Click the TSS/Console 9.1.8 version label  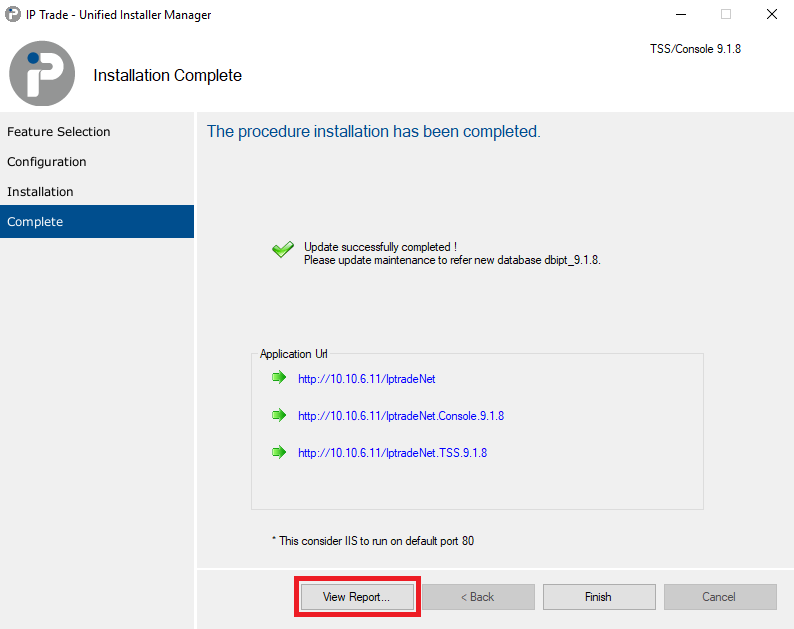pyautogui.click(x=695, y=49)
